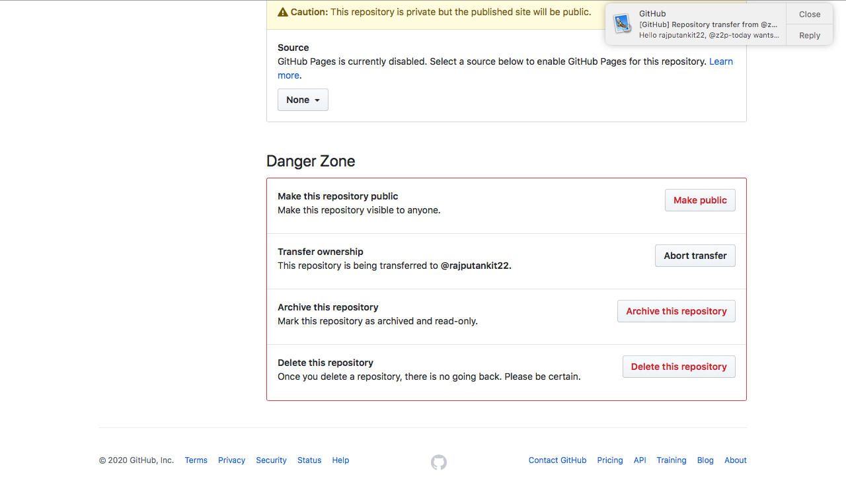The height and width of the screenshot is (504, 846).
Task: Click the Make this repository public heading
Action: pos(338,196)
